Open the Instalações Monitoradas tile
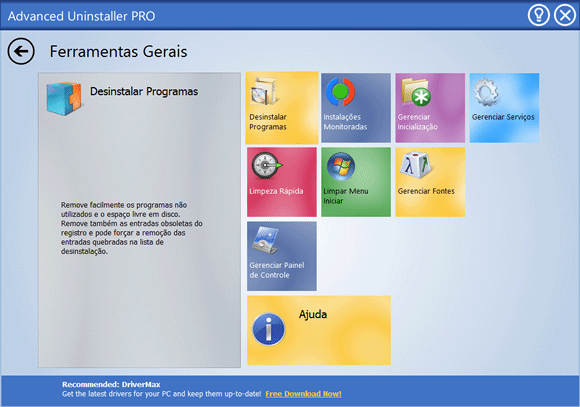Screen dimensions: 580x407 tap(356, 108)
